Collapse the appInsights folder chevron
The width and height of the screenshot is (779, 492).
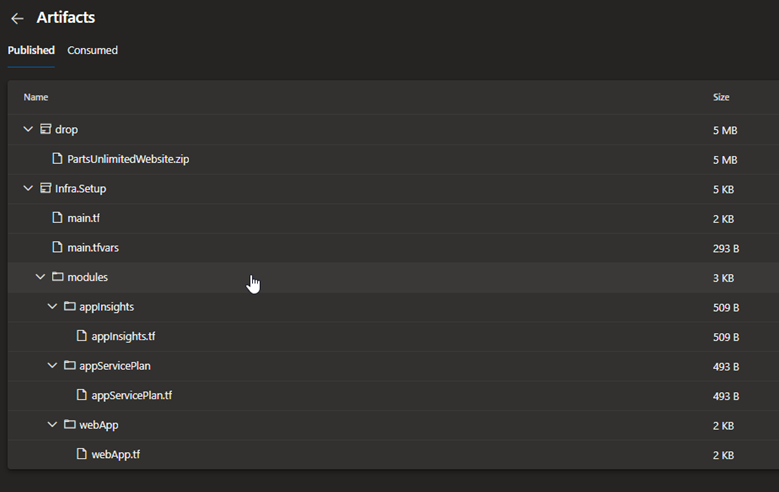coord(52,306)
